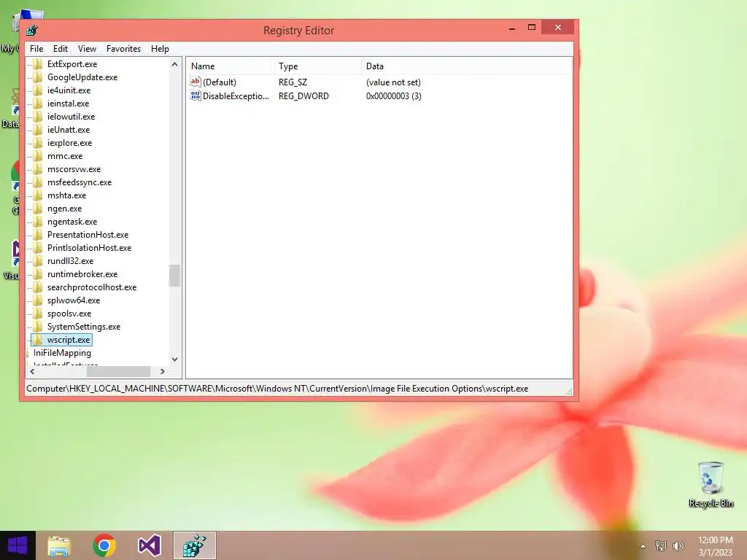Select the searchprotocolhost.exe key

click(x=91, y=287)
